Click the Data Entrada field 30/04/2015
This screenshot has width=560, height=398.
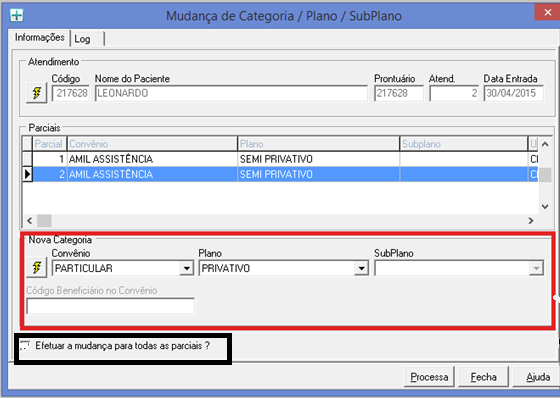coord(514,93)
